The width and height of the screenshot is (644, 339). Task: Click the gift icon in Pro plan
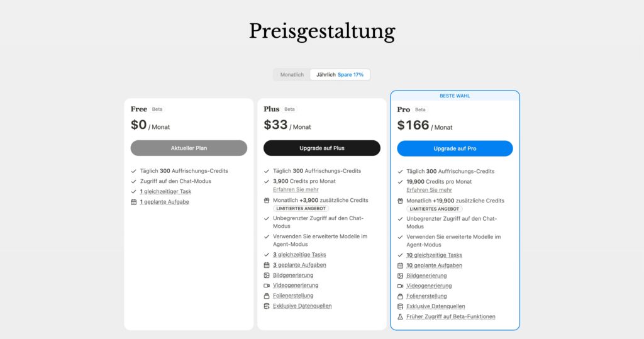(400, 201)
